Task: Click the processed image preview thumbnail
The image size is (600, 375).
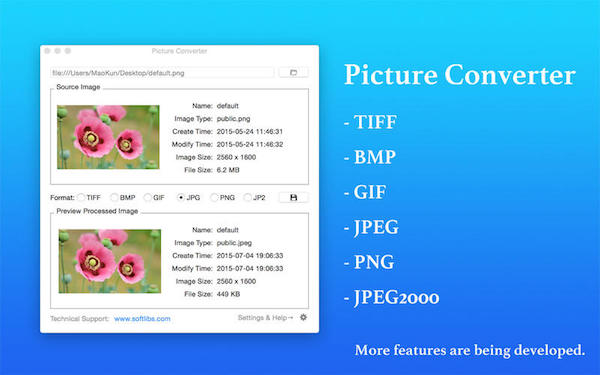Action: pyautogui.click(x=110, y=261)
